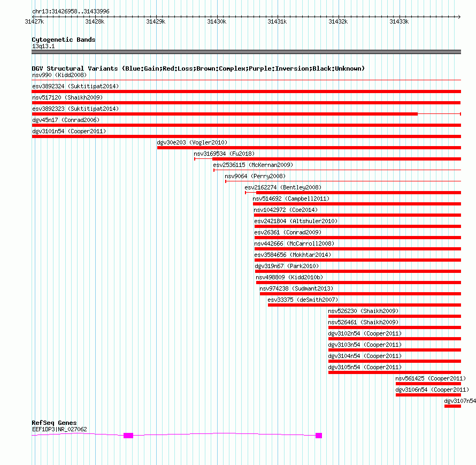Click the nsv990 (Kidd2008) variant label
476x465 pixels.
pyautogui.click(x=59, y=75)
